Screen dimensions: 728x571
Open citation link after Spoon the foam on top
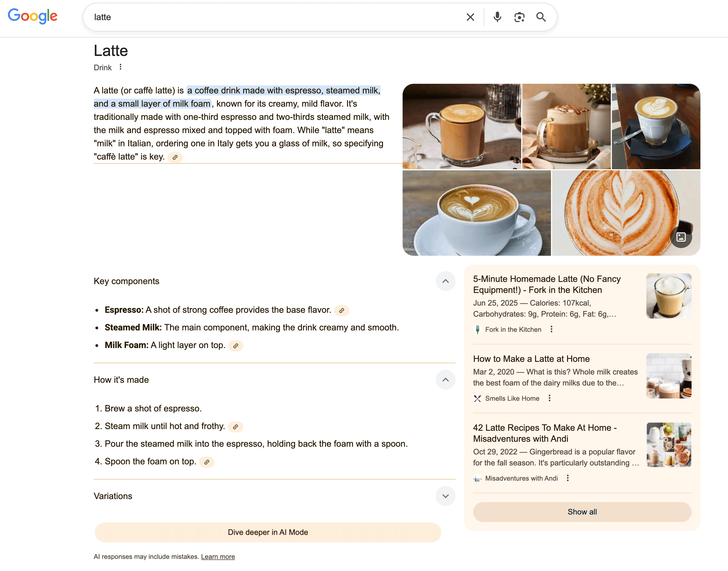[207, 462]
